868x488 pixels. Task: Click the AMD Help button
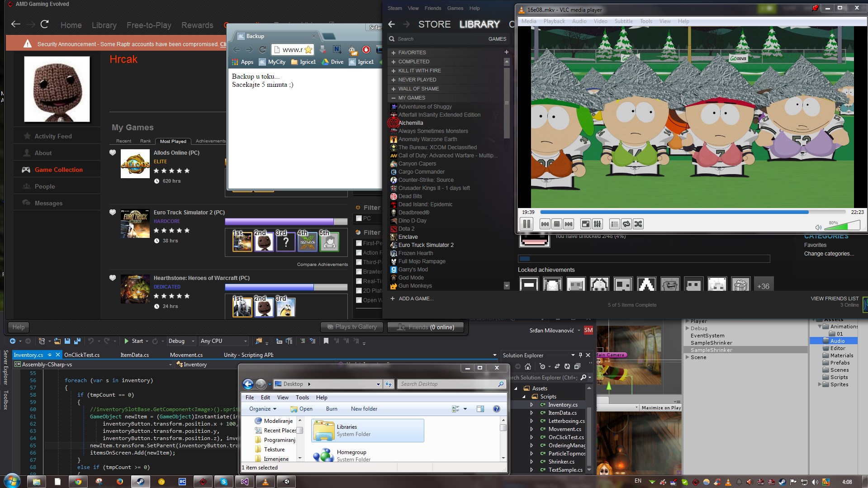19,327
